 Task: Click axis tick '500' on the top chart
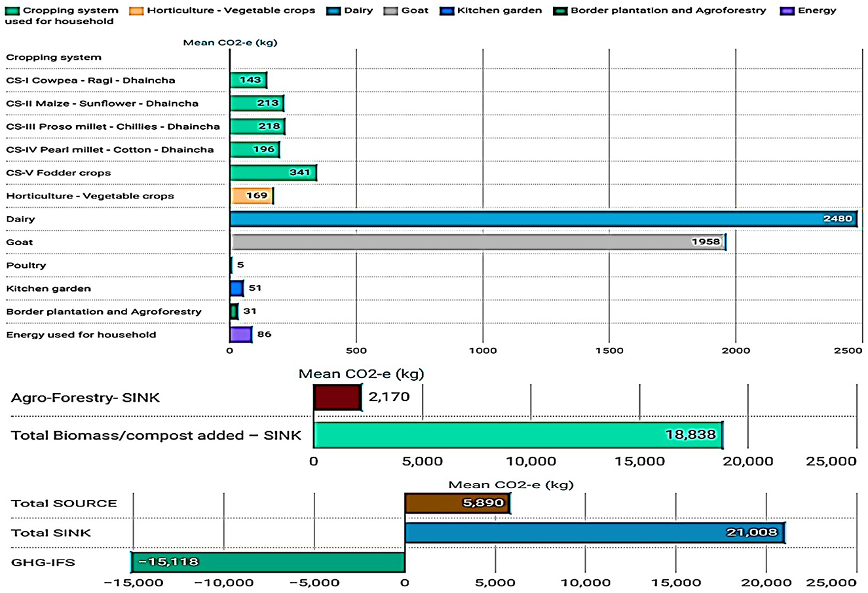356,351
